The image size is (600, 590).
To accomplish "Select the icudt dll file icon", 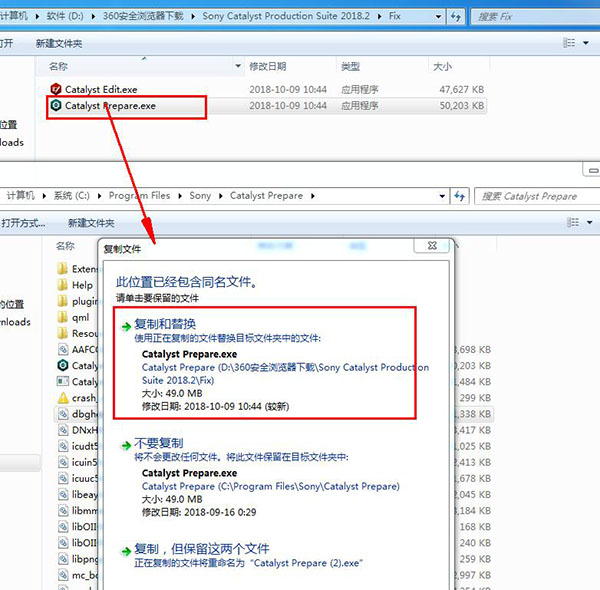I will [x=63, y=446].
